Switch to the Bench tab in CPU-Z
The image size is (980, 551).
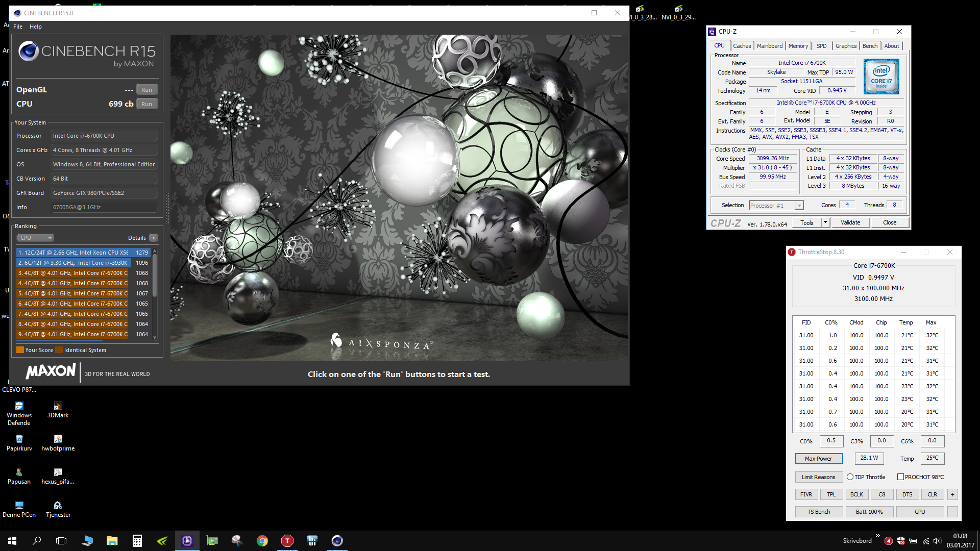[x=870, y=46]
